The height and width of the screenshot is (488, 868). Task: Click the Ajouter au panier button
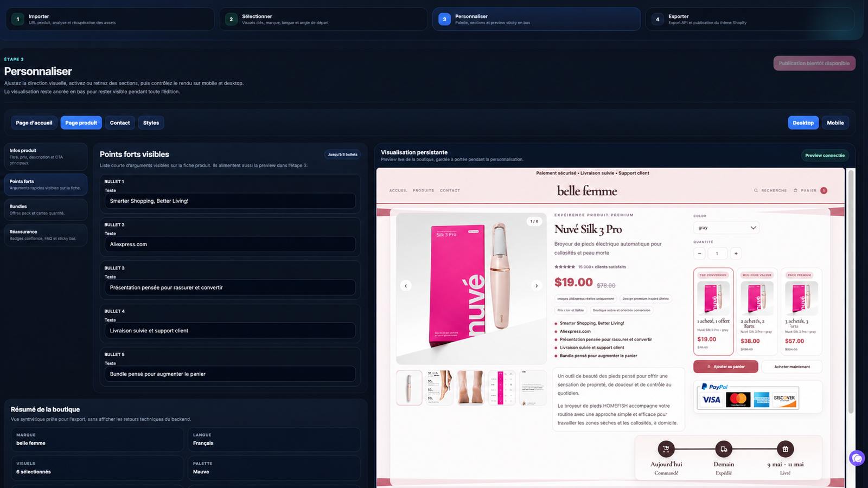coord(726,367)
